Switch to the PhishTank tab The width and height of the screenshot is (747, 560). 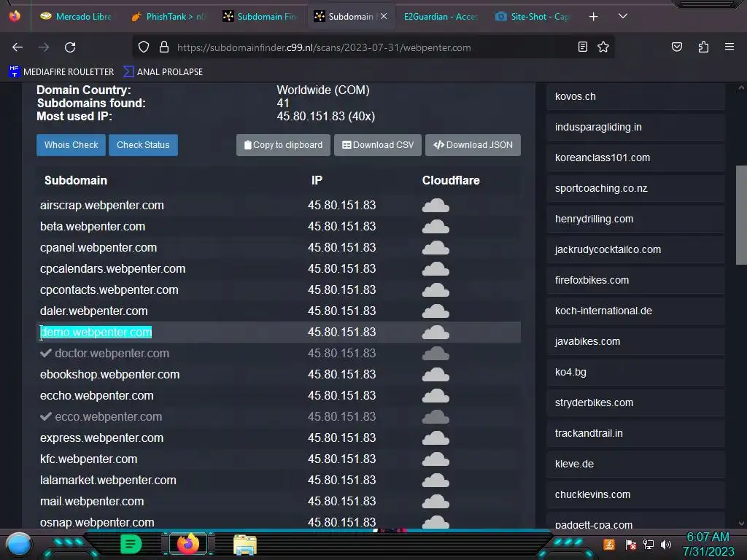167,17
